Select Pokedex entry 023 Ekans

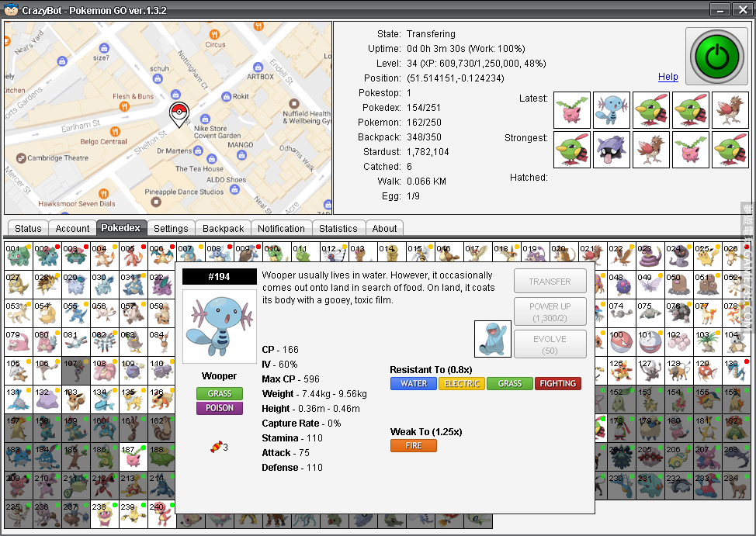click(650, 256)
